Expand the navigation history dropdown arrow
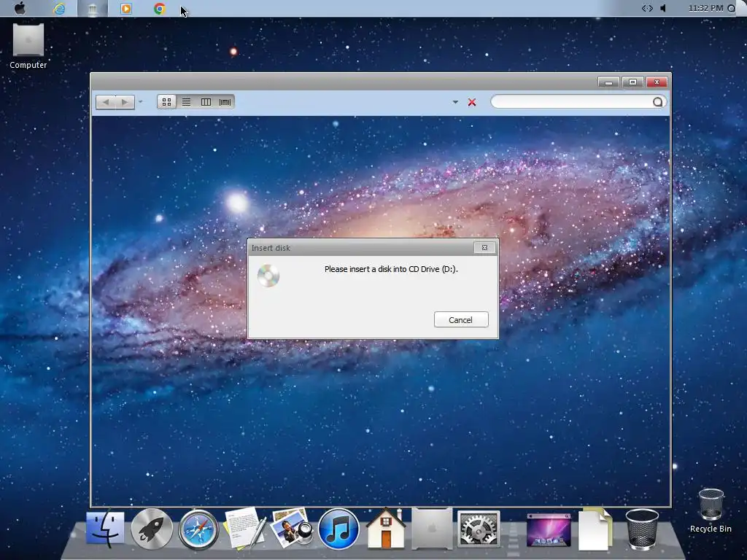The height and width of the screenshot is (560, 747). click(x=141, y=101)
